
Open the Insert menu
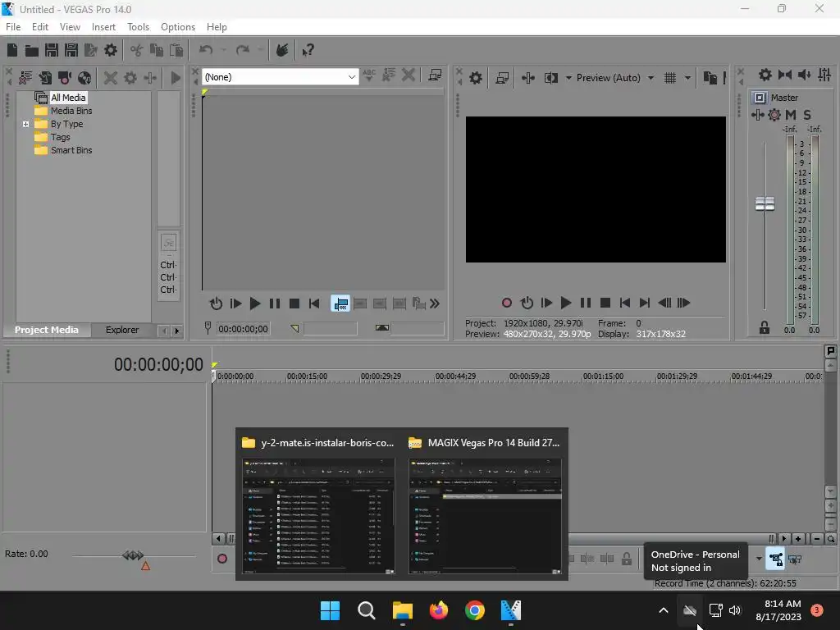[x=103, y=27]
